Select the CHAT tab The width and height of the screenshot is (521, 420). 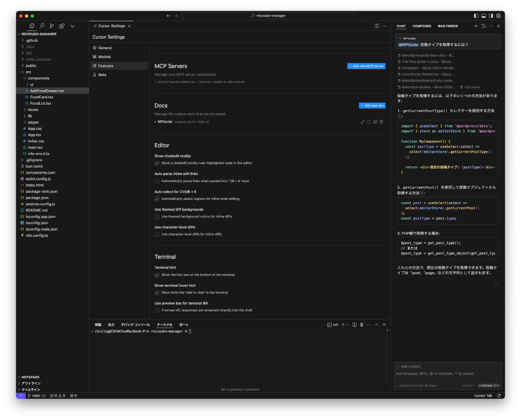tap(401, 26)
